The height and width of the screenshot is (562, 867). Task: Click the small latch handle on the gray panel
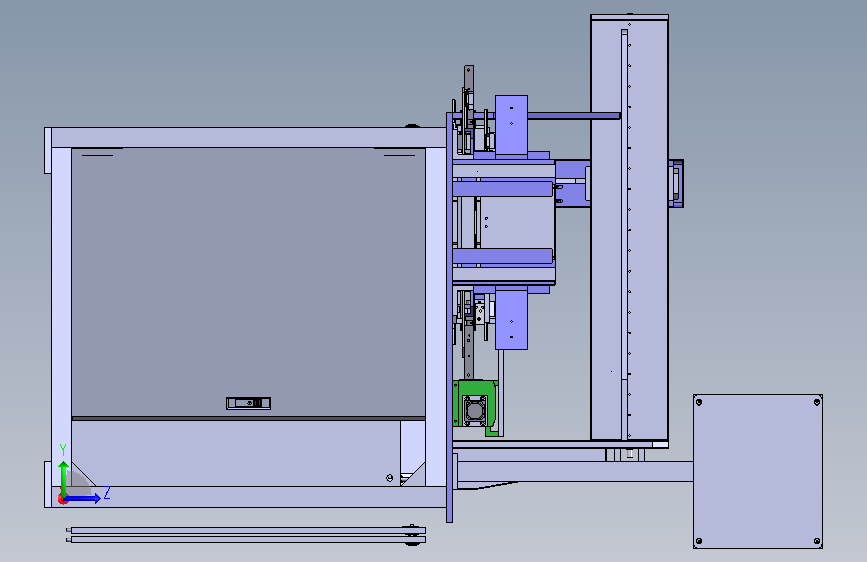[248, 403]
